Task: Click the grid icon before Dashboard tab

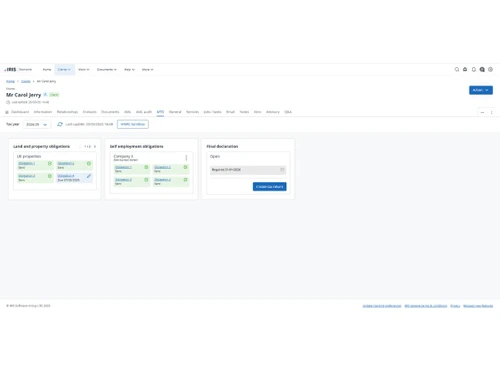Action: 7,112
